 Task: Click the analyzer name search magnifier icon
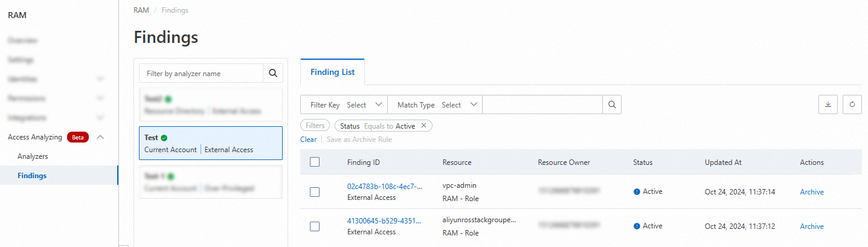click(x=272, y=73)
